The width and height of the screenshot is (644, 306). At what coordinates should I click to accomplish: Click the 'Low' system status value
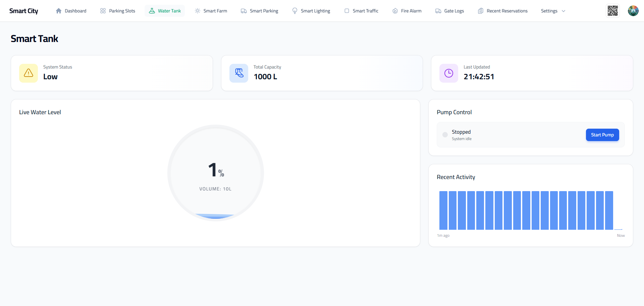(50, 77)
